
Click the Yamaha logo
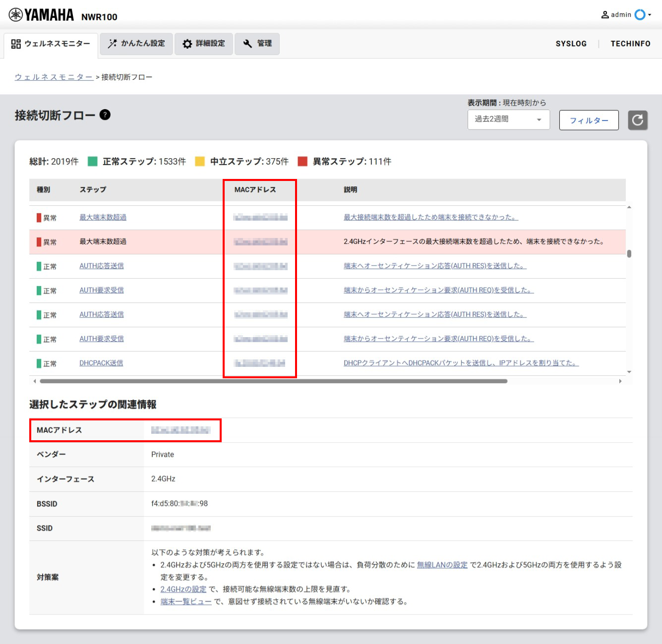coord(42,15)
